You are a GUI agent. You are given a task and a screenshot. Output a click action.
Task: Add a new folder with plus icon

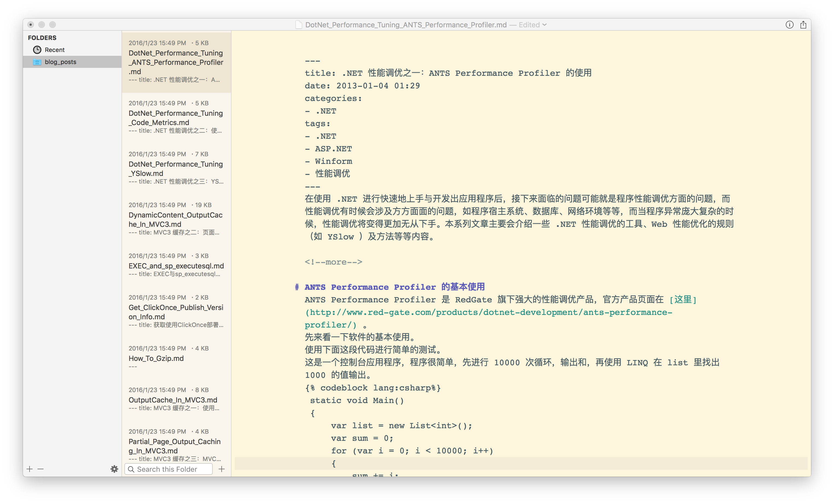tap(30, 469)
